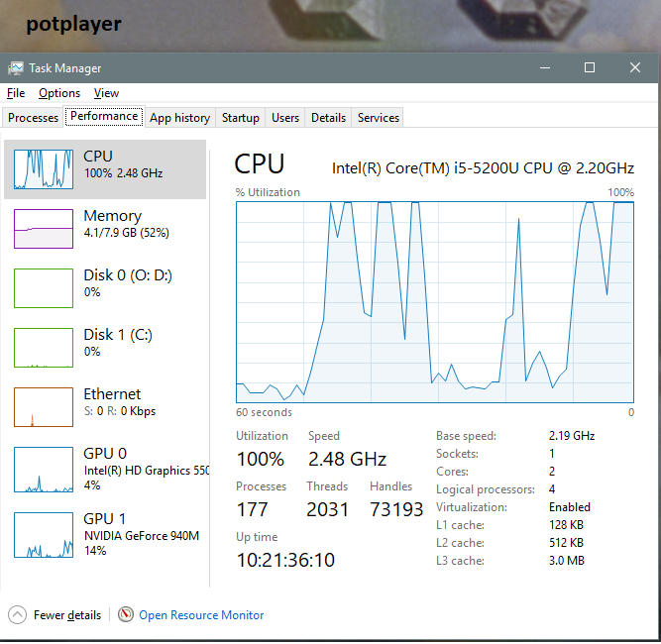
Task: Select the GPU 1 thumbnail graph
Action: 44,534
